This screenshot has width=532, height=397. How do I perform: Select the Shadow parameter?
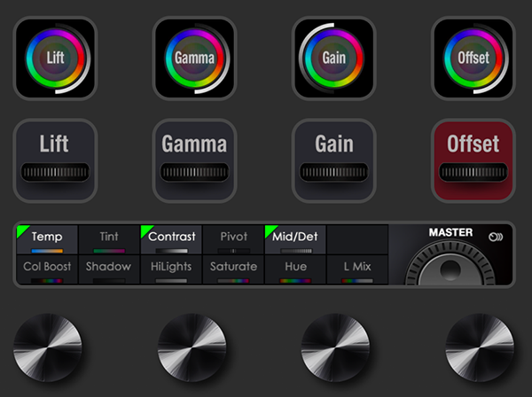point(109,269)
